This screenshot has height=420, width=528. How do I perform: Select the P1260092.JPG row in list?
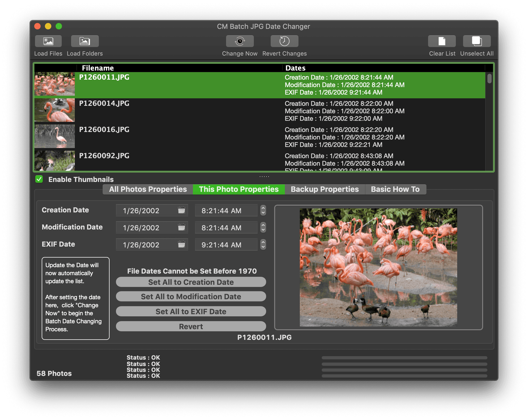click(x=260, y=161)
